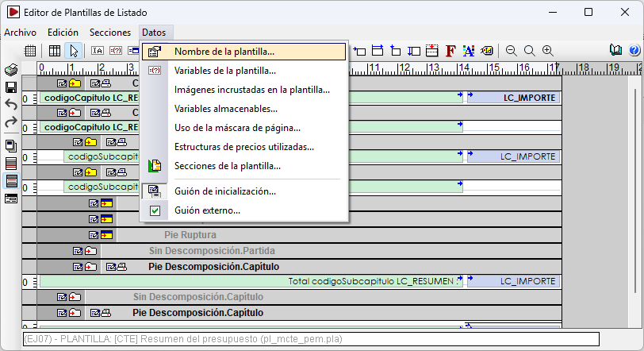Save the template with floppy disk icon
This screenshot has width=644, height=351.
(11, 87)
